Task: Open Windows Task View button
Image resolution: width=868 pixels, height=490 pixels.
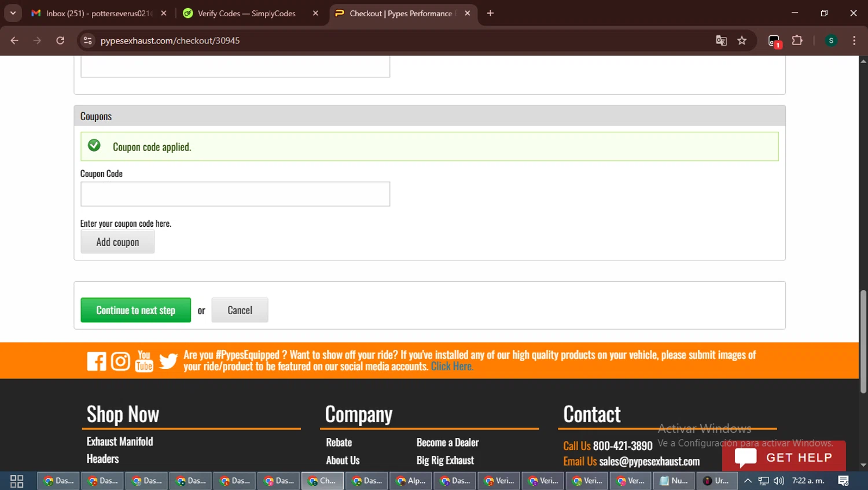Action: click(x=17, y=481)
